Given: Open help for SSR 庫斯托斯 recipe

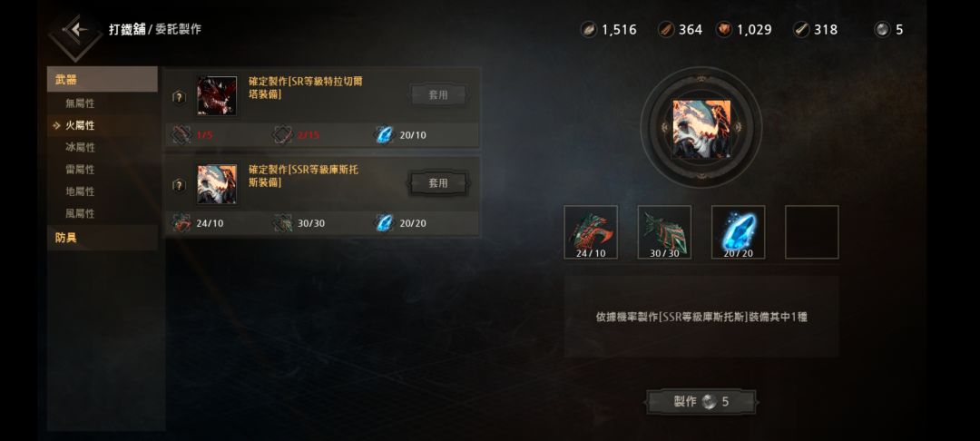Looking at the screenshot, I should (179, 185).
